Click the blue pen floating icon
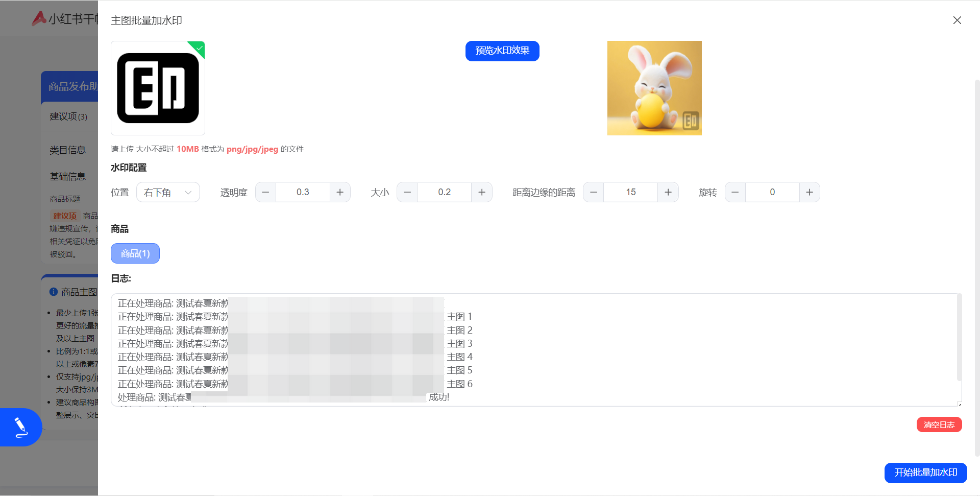 [x=20, y=427]
